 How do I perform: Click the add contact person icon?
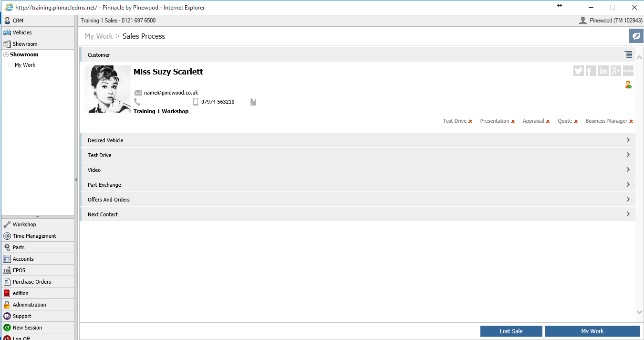(x=628, y=85)
